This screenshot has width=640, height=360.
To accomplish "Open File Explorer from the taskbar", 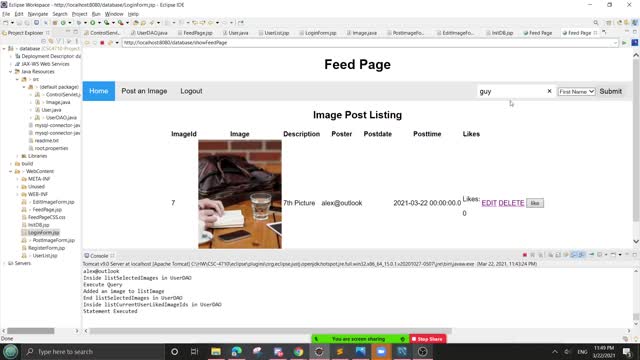I will pos(216,351).
